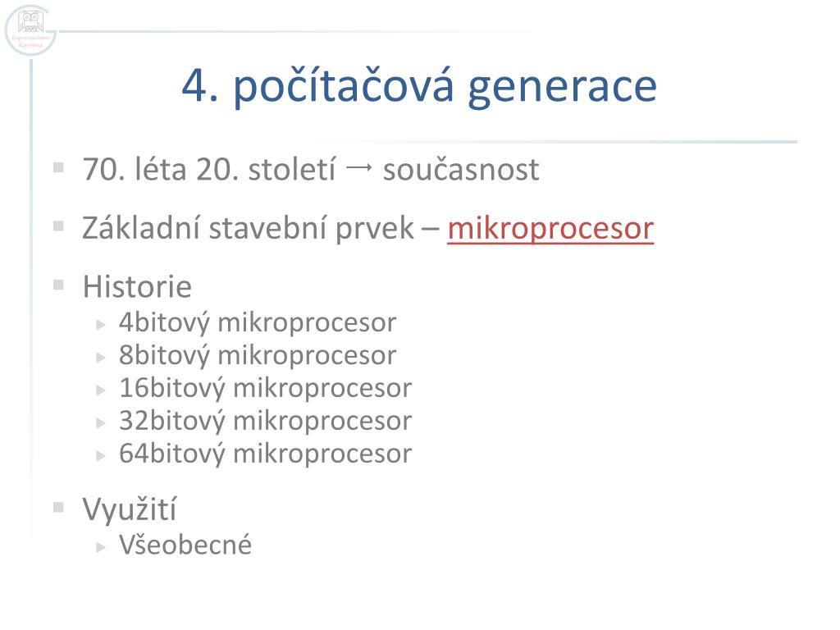This screenshot has width=840, height=630.
Task: Click the Gymnázium Karviná owl logo
Action: pos(30,30)
